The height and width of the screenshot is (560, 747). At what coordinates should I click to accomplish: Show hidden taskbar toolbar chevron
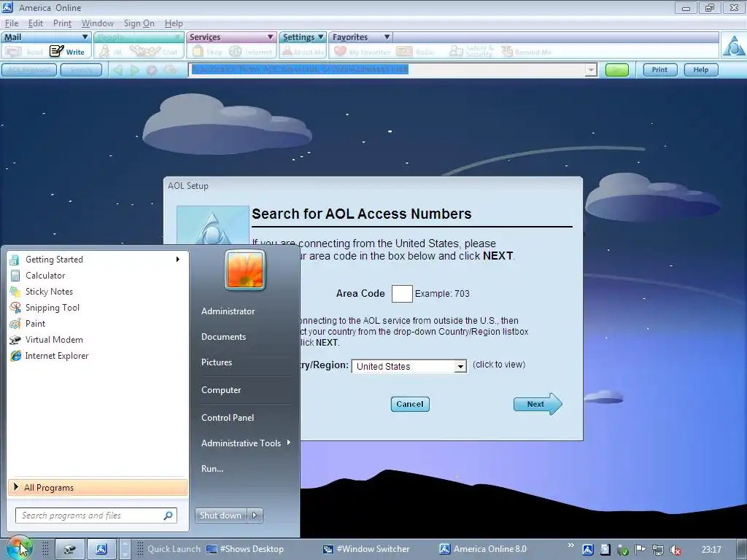[x=570, y=545]
